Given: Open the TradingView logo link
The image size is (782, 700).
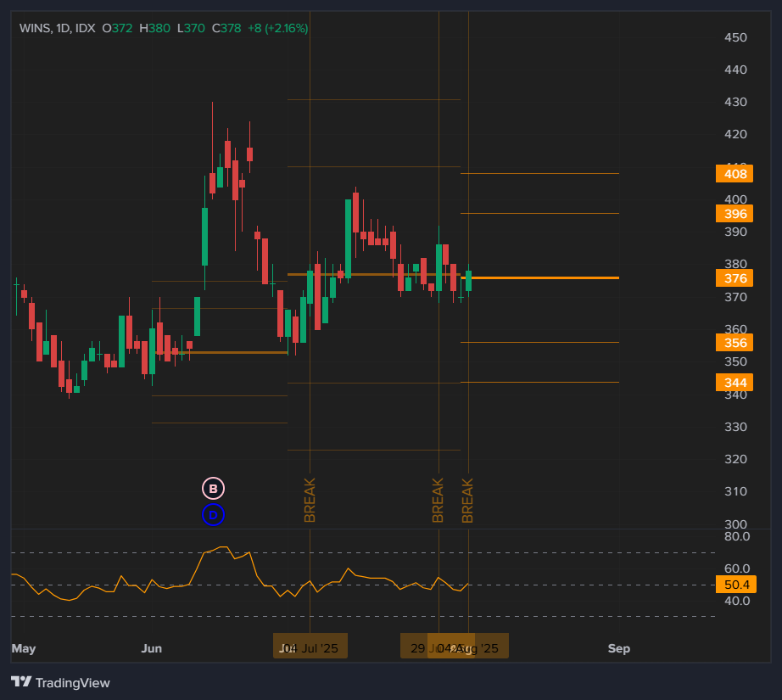Looking at the screenshot, I should point(60,682).
